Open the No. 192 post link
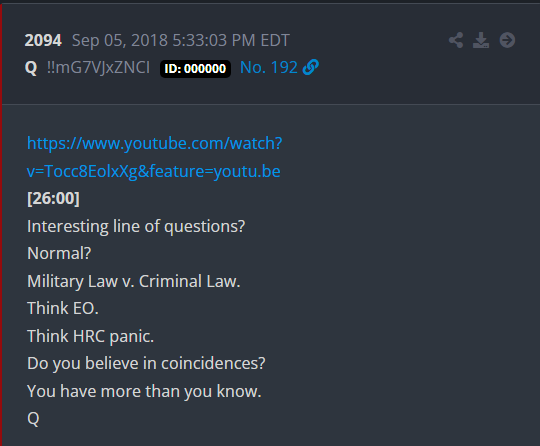This screenshot has height=446, width=540. 269,68
